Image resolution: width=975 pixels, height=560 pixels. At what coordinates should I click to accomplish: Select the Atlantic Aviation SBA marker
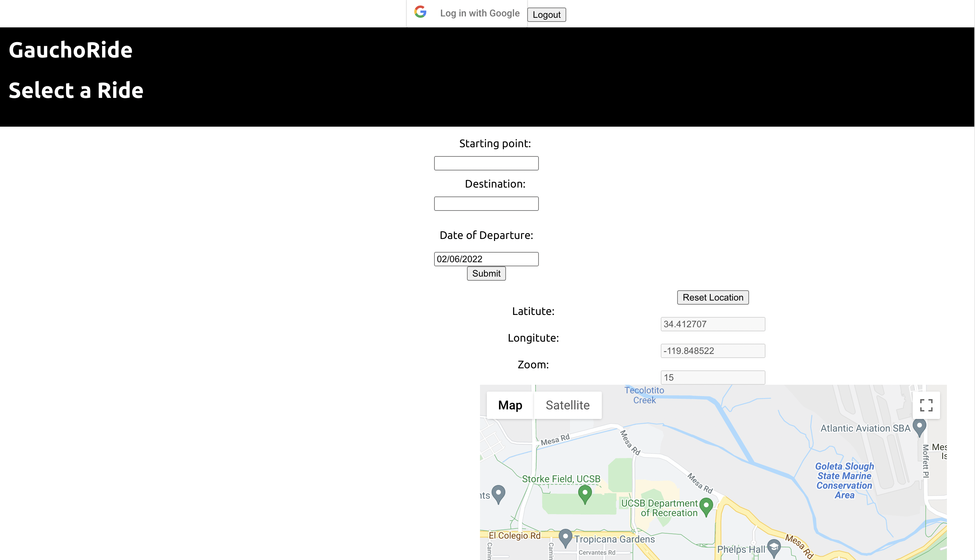[919, 427]
